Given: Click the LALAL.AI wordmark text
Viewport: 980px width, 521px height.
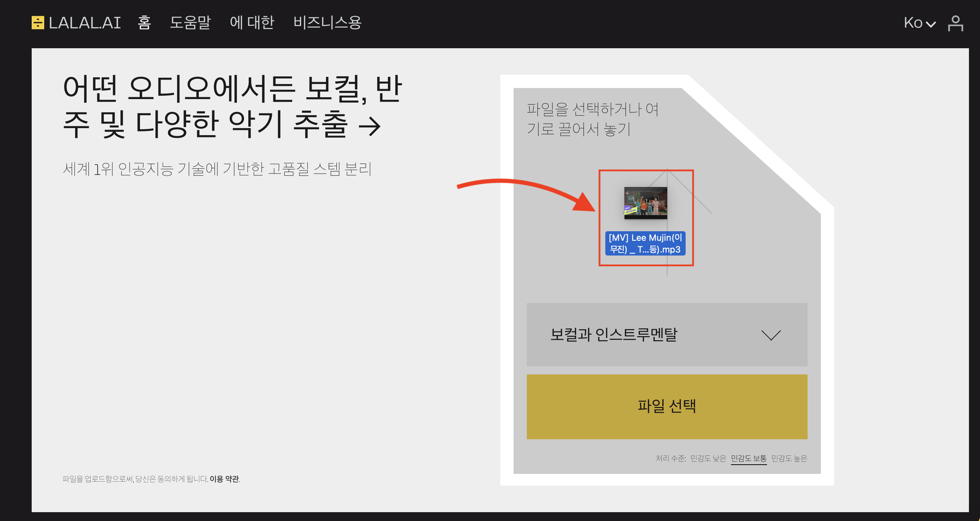Looking at the screenshot, I should click(85, 23).
